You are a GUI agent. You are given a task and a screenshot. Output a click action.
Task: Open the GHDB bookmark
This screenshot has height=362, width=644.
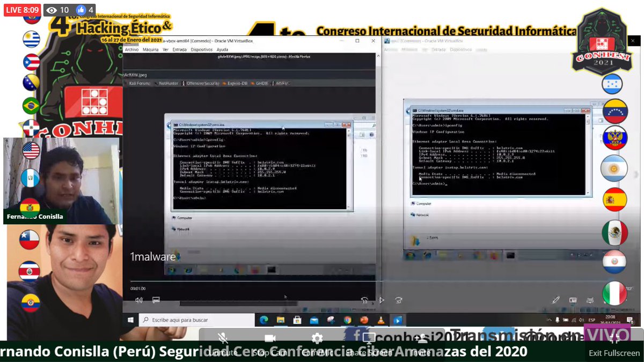(261, 83)
